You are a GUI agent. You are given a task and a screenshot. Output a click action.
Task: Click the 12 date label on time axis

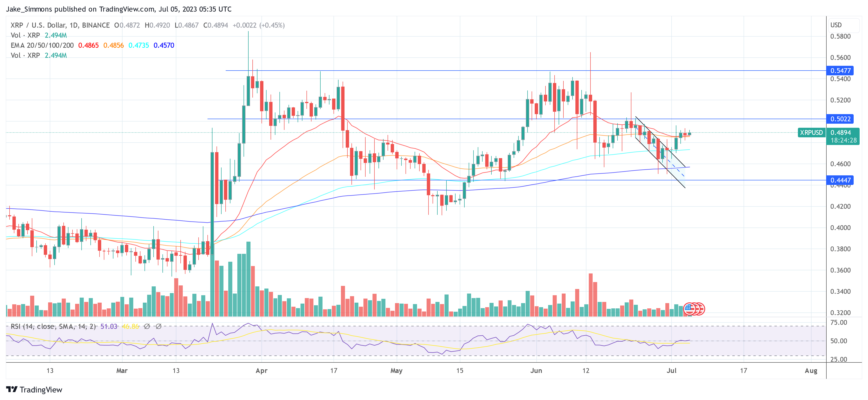coord(586,371)
